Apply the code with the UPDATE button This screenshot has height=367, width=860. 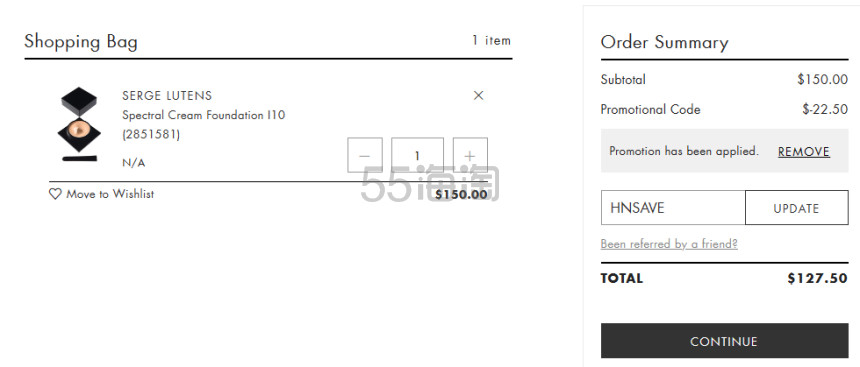[x=796, y=208]
